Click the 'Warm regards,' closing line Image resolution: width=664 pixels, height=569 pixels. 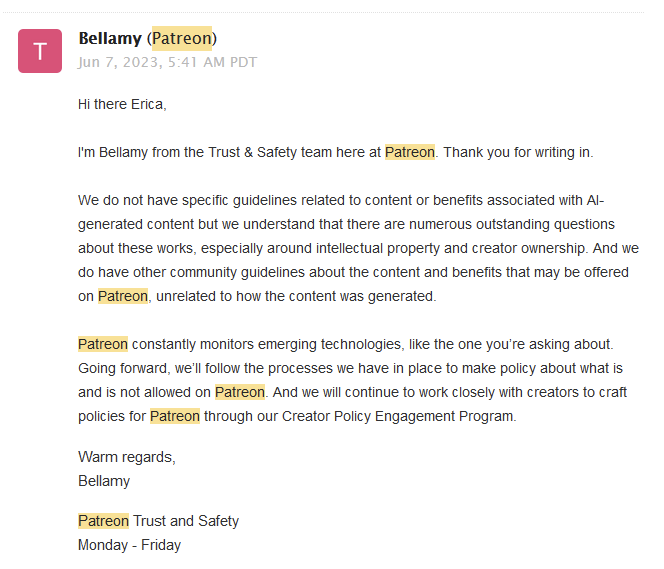point(127,457)
